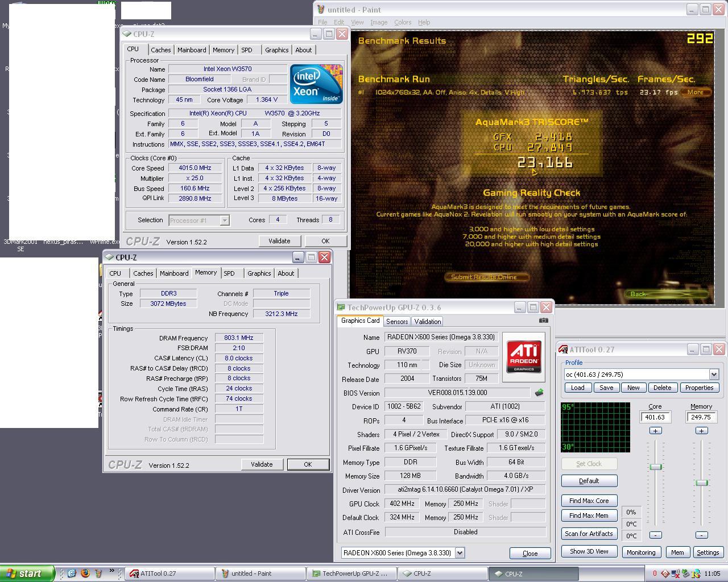
Task: Open Paint's Image menu
Action: (x=379, y=22)
